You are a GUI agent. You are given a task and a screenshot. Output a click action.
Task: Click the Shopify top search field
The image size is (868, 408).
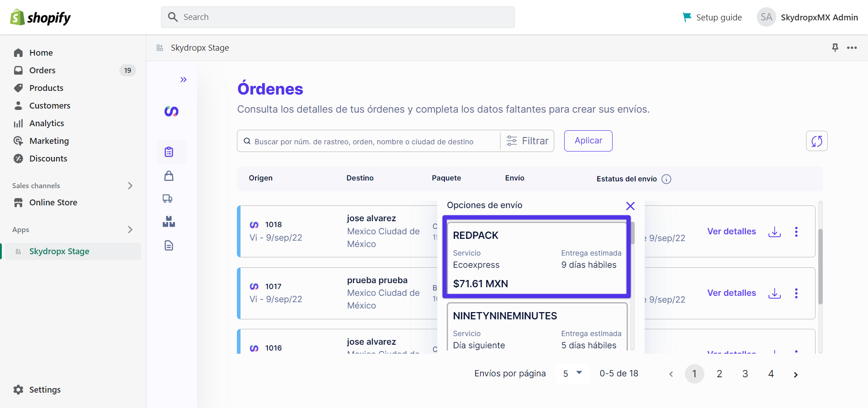tap(338, 17)
